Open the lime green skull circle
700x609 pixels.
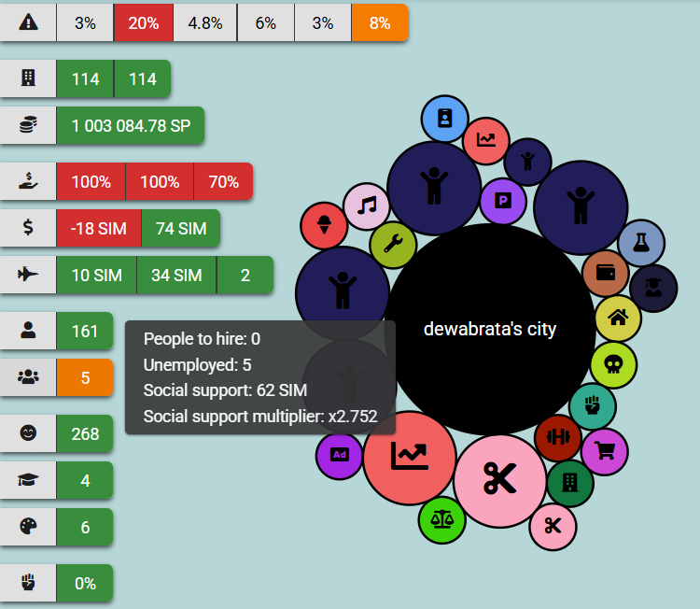pos(613,364)
